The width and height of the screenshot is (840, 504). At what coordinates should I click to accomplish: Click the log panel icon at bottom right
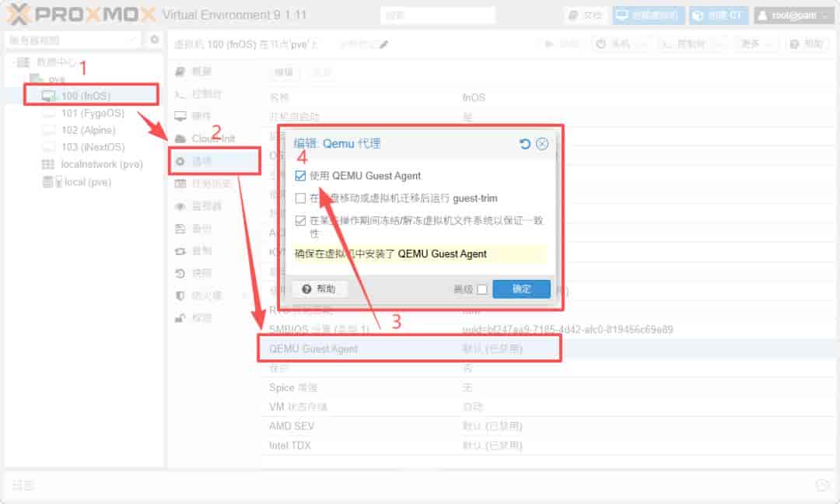click(x=822, y=485)
